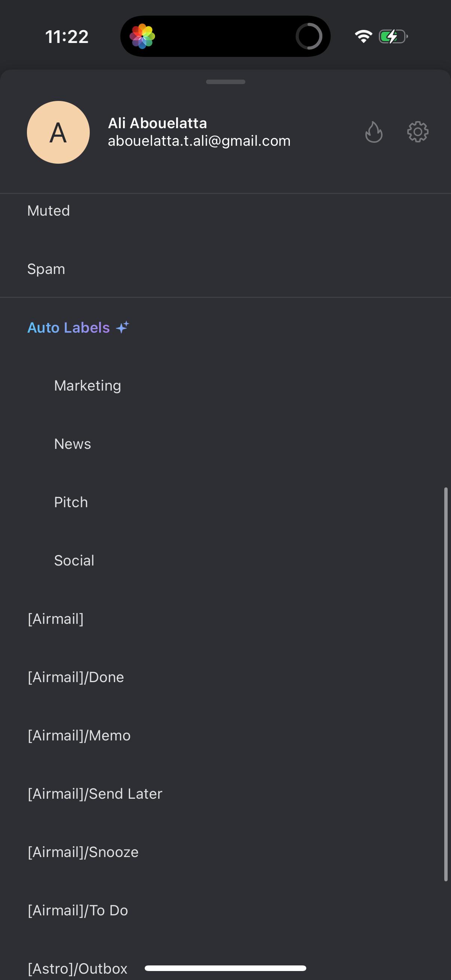Tap the loading spinner in Dynamic Island
Screen dimensions: 451x980
coord(309,37)
